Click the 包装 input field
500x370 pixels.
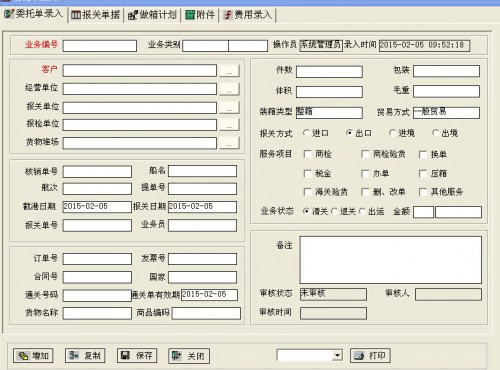click(447, 71)
